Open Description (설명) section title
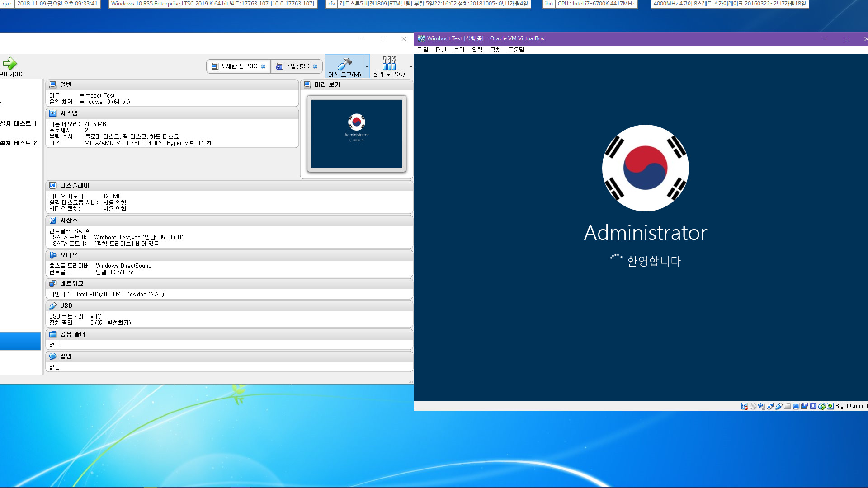Screen dimensions: 868x488 (66, 356)
